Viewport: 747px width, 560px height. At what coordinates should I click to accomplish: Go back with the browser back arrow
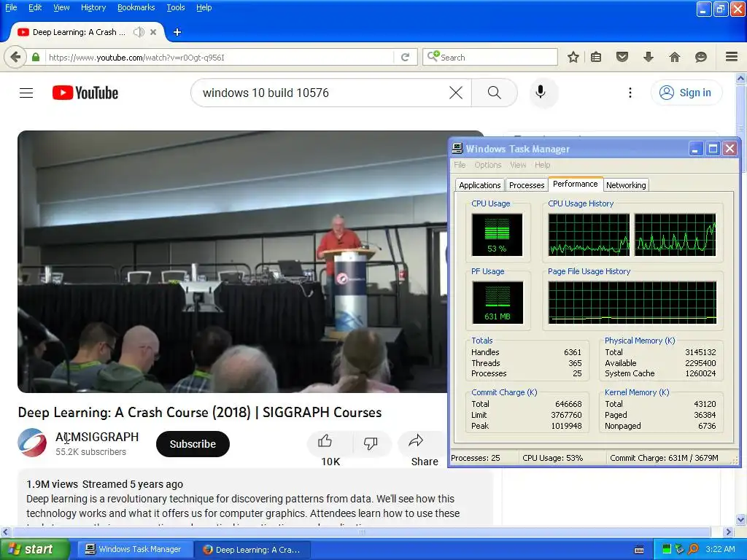click(x=15, y=57)
